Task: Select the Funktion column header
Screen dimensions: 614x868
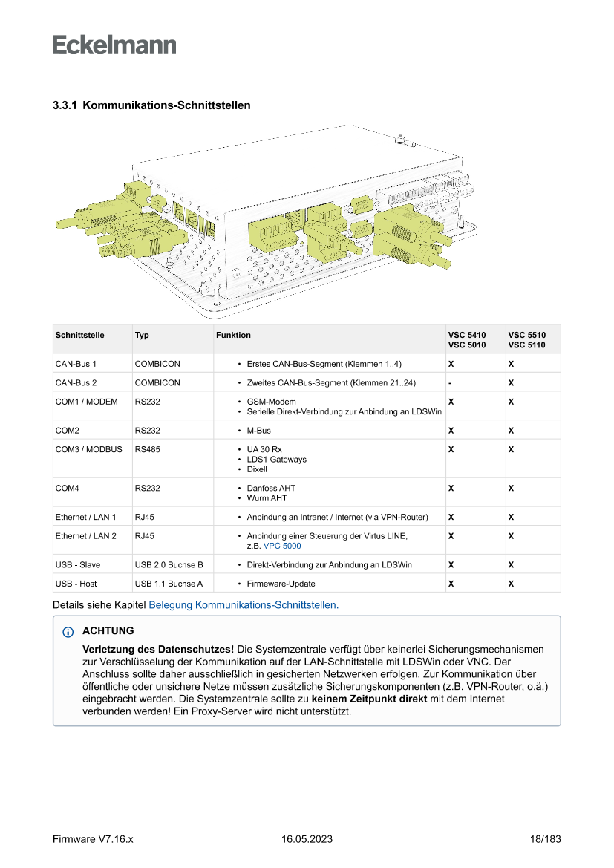Action: [x=233, y=335]
